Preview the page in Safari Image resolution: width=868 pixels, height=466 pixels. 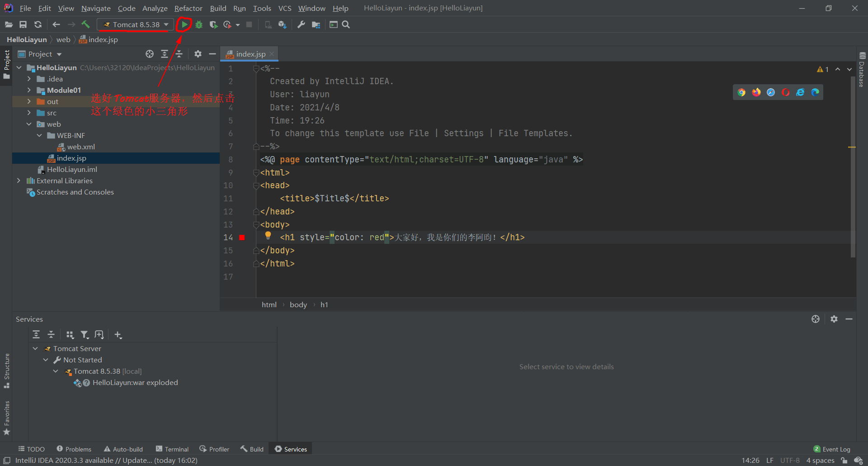tap(771, 92)
